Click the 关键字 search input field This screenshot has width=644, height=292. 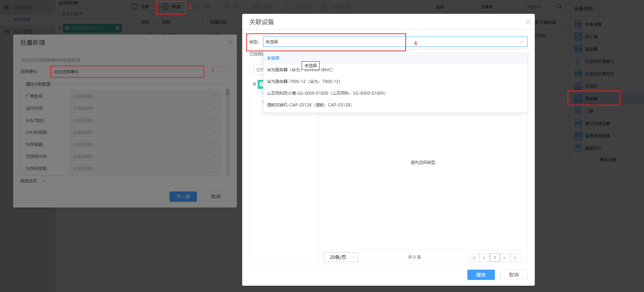539,7
